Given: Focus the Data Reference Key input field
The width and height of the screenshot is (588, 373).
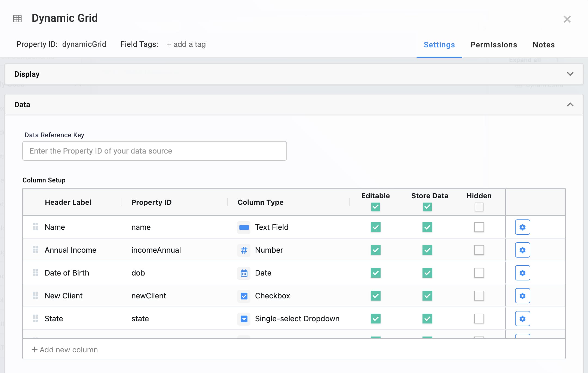Looking at the screenshot, I should click(154, 151).
